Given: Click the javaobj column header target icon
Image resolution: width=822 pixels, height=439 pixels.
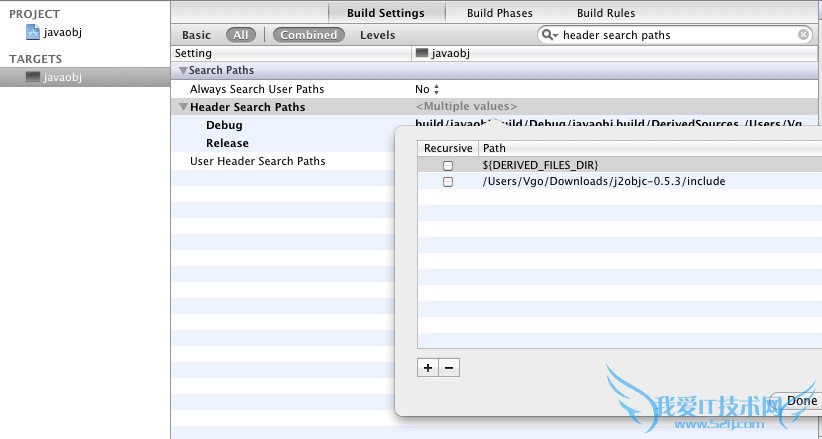Looking at the screenshot, I should click(422, 53).
